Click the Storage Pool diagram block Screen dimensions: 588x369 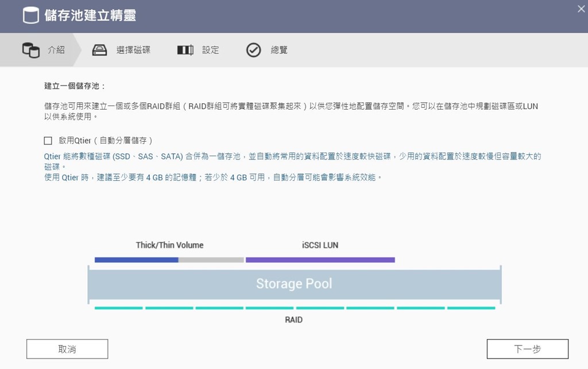click(x=294, y=283)
